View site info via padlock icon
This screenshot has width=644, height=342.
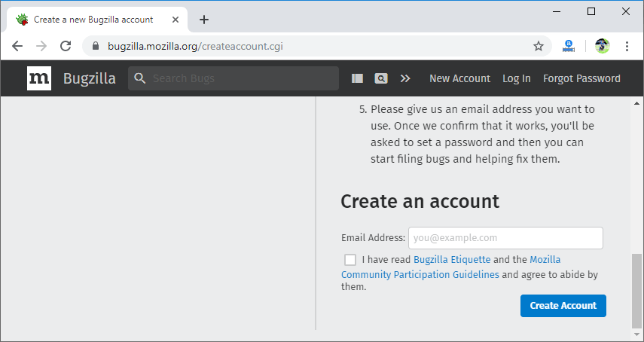pyautogui.click(x=96, y=46)
